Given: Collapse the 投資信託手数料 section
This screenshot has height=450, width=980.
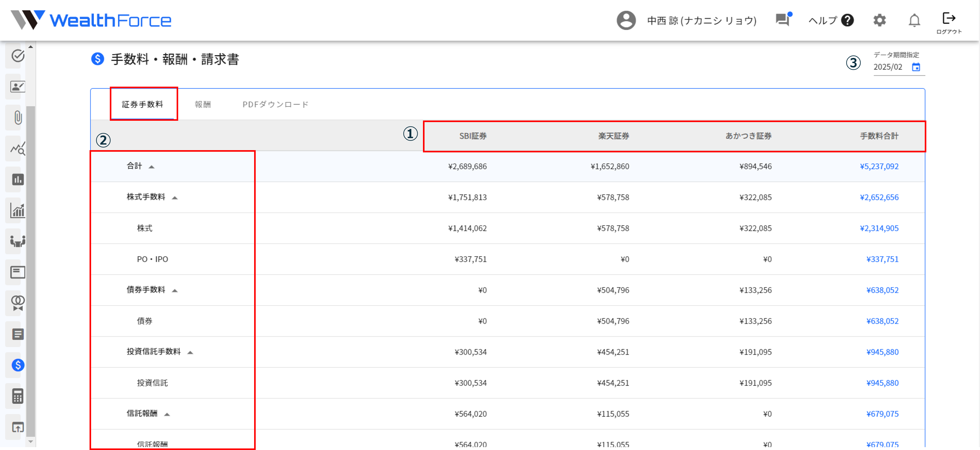Looking at the screenshot, I should (190, 352).
